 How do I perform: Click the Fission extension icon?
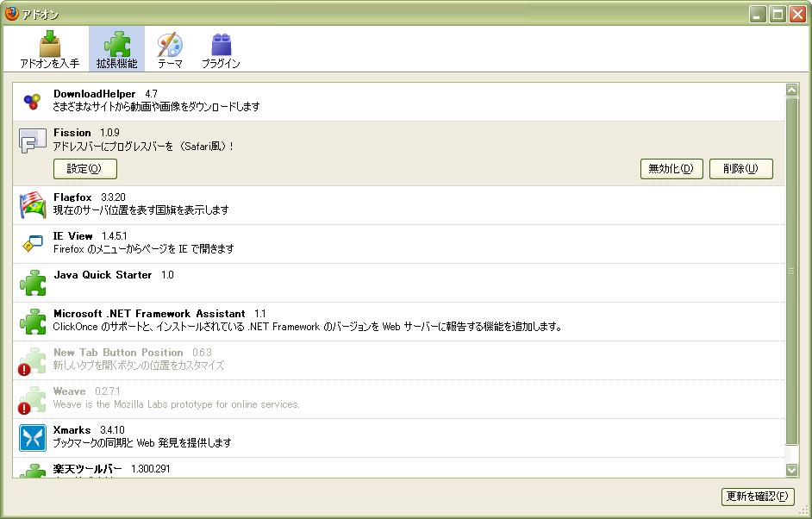32,141
